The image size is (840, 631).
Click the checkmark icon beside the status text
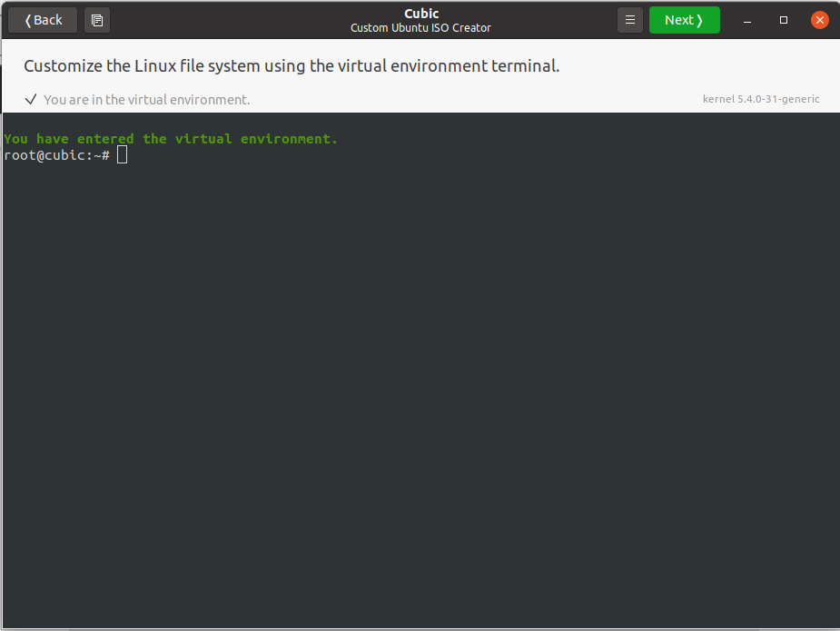pos(31,99)
